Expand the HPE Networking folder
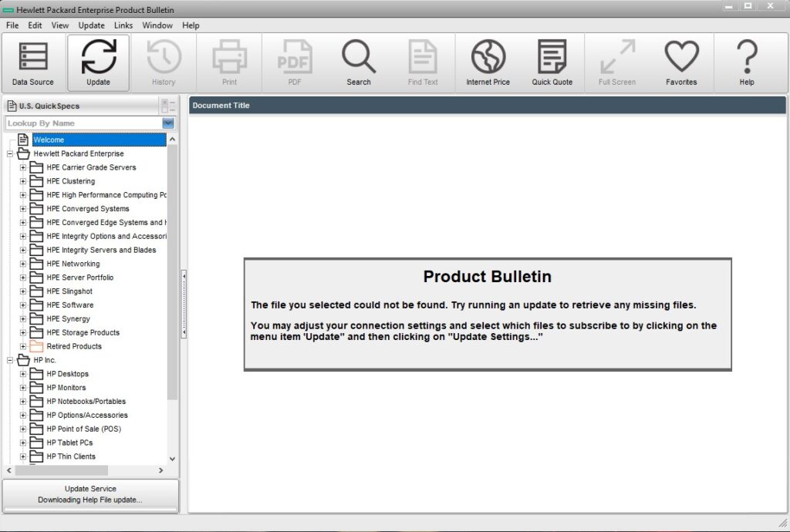 point(23,264)
